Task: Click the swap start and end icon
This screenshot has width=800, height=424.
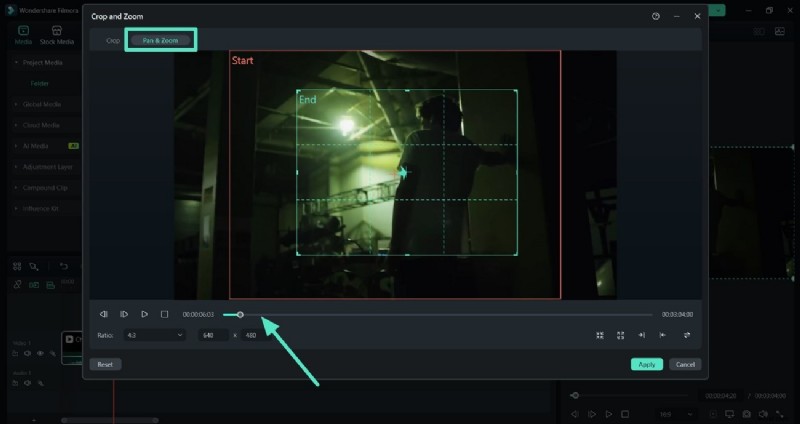Action: point(687,335)
